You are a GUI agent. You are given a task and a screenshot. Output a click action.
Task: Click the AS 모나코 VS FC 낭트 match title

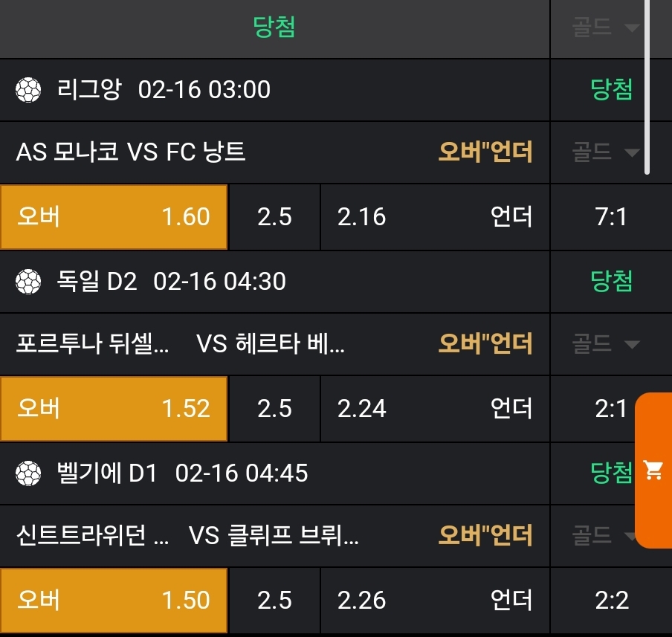(131, 152)
